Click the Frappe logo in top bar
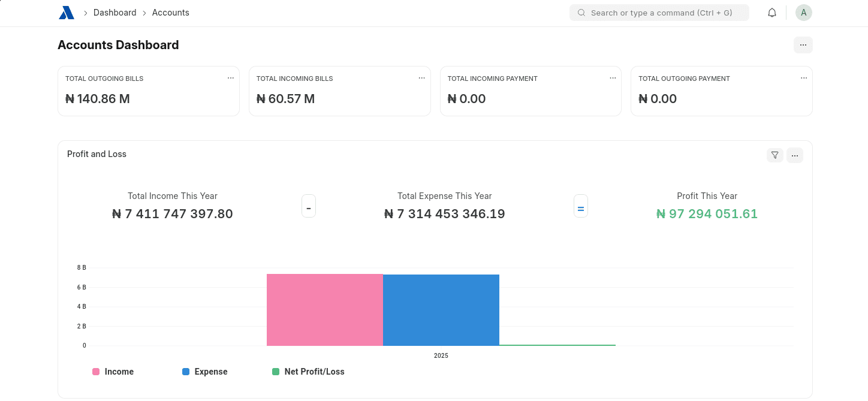The width and height of the screenshot is (868, 401). tap(66, 12)
